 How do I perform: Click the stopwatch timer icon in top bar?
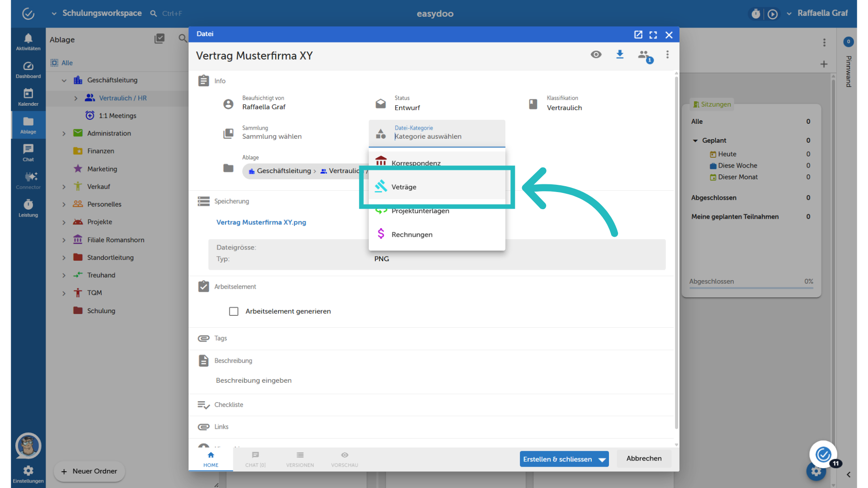(755, 14)
